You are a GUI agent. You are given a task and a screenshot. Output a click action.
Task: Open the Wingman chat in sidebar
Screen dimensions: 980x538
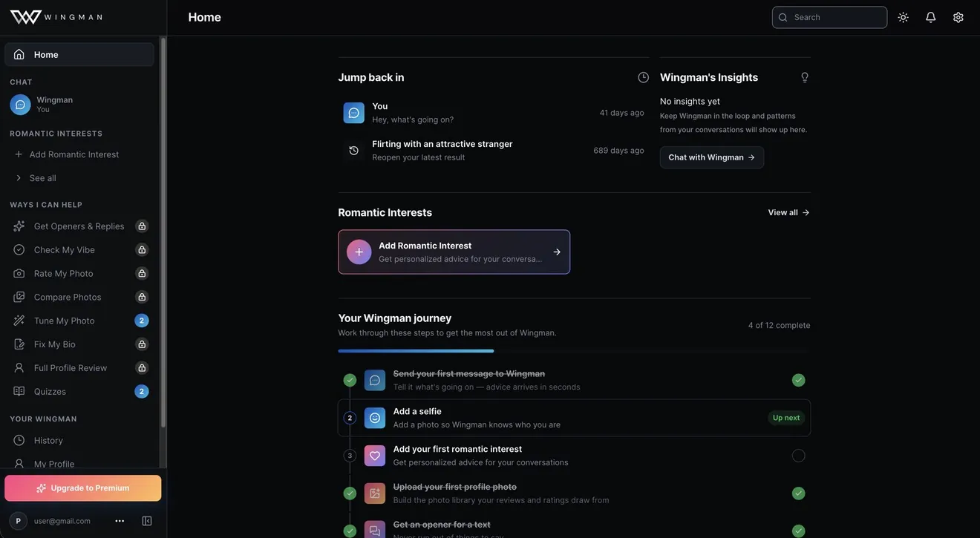79,105
